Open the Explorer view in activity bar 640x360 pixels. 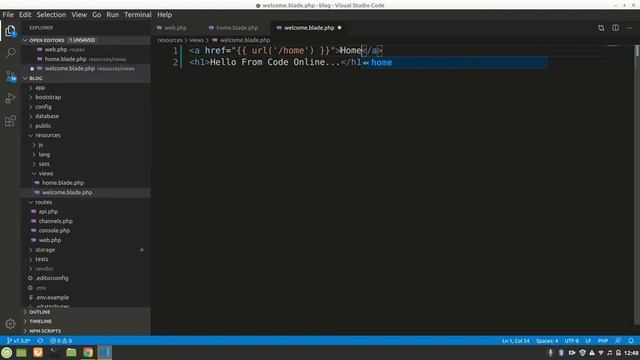coord(10,31)
